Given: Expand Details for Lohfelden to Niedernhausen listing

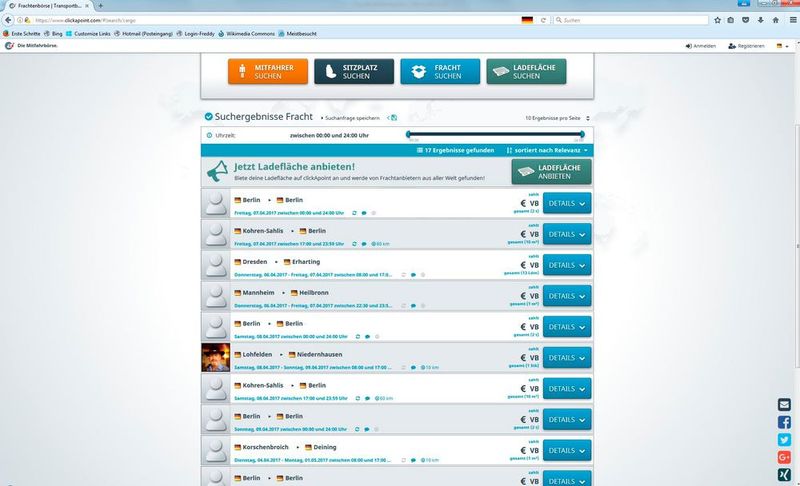Looking at the screenshot, I should pyautogui.click(x=567, y=357).
